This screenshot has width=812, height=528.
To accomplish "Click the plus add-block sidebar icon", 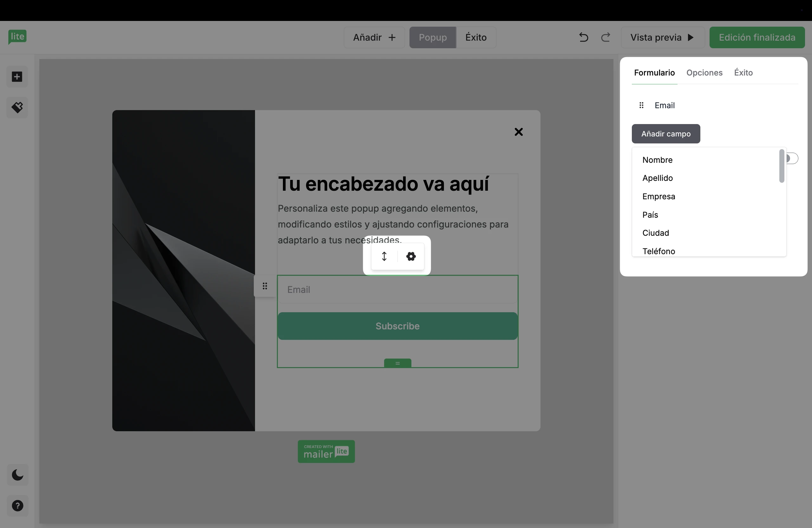I will pos(17,76).
